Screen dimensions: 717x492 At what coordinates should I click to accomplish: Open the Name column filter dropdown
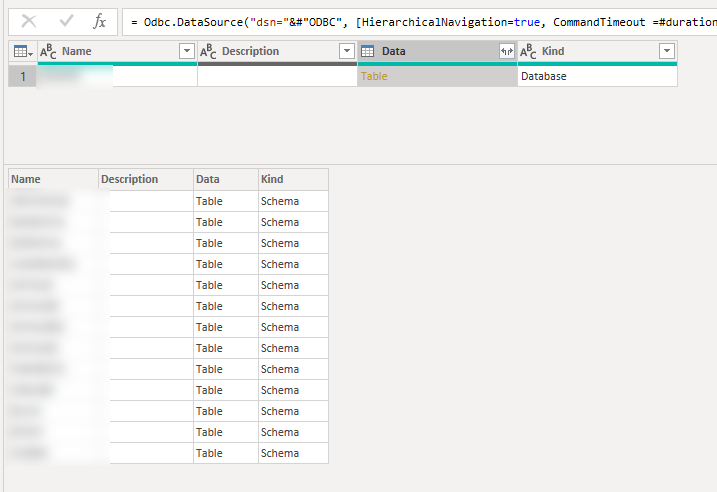tap(187, 51)
